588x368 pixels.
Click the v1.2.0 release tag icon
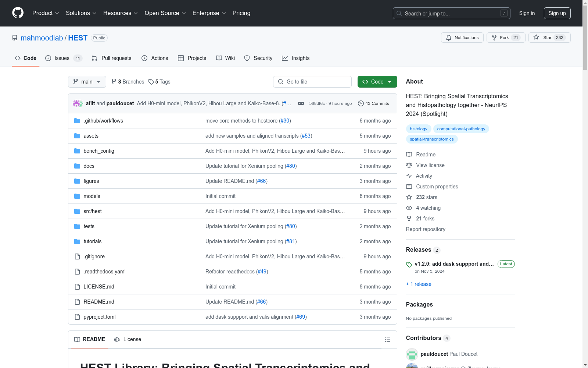click(x=409, y=265)
